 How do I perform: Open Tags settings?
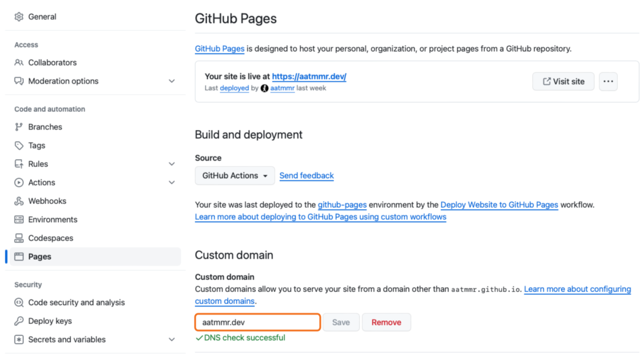tap(36, 145)
